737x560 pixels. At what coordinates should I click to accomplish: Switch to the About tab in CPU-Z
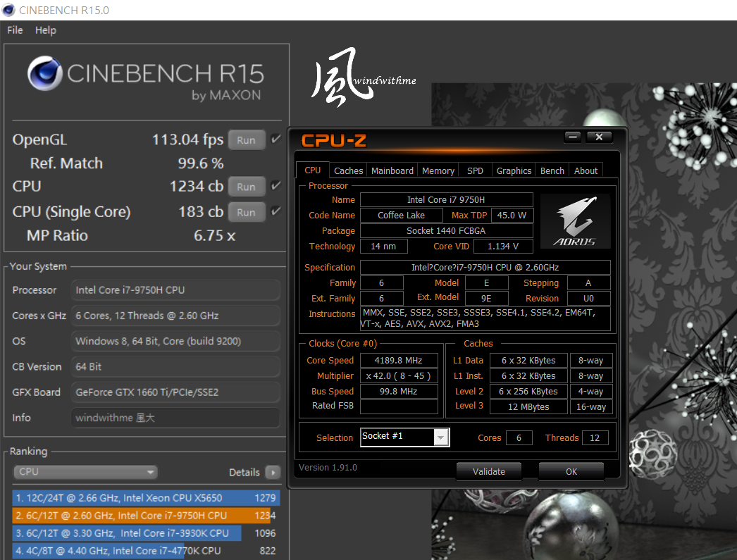[x=586, y=170]
